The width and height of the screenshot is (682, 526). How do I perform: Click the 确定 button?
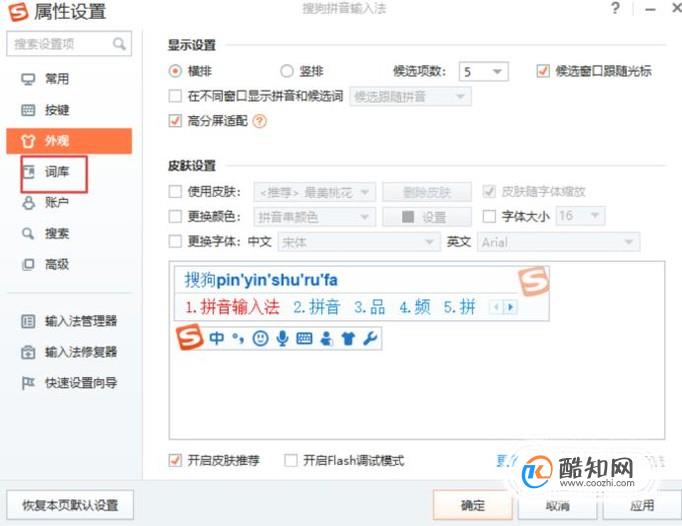472,505
